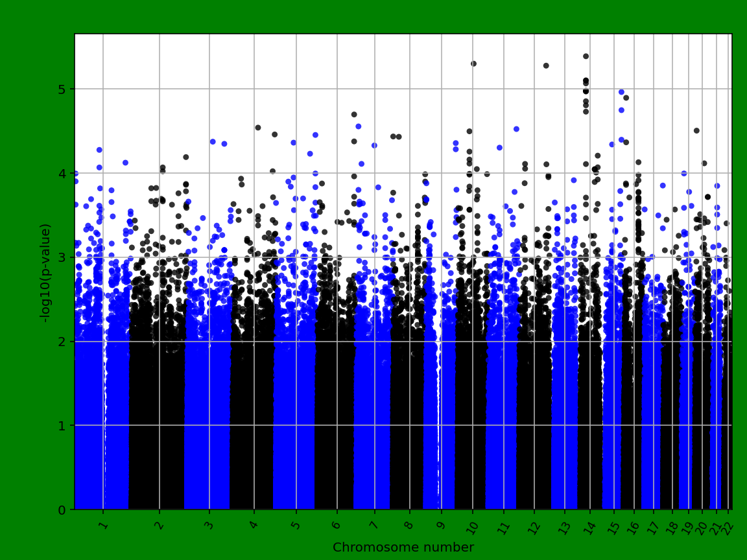Click the black outlier dot above chromosome 13
Viewport: 747px width, 560px height.
click(x=546, y=64)
